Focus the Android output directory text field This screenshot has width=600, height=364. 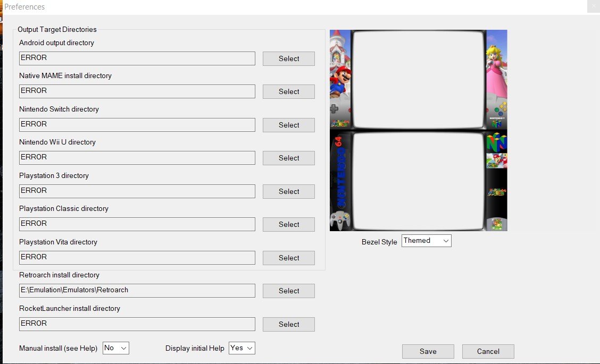pos(137,58)
